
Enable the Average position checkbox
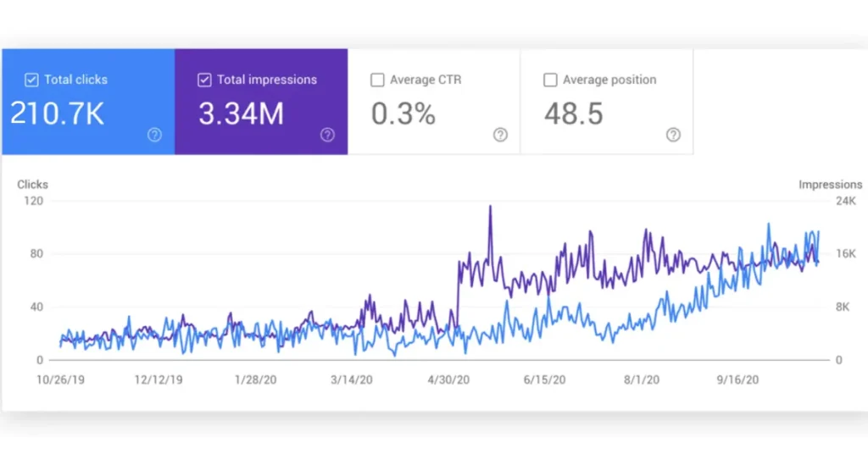[550, 80]
